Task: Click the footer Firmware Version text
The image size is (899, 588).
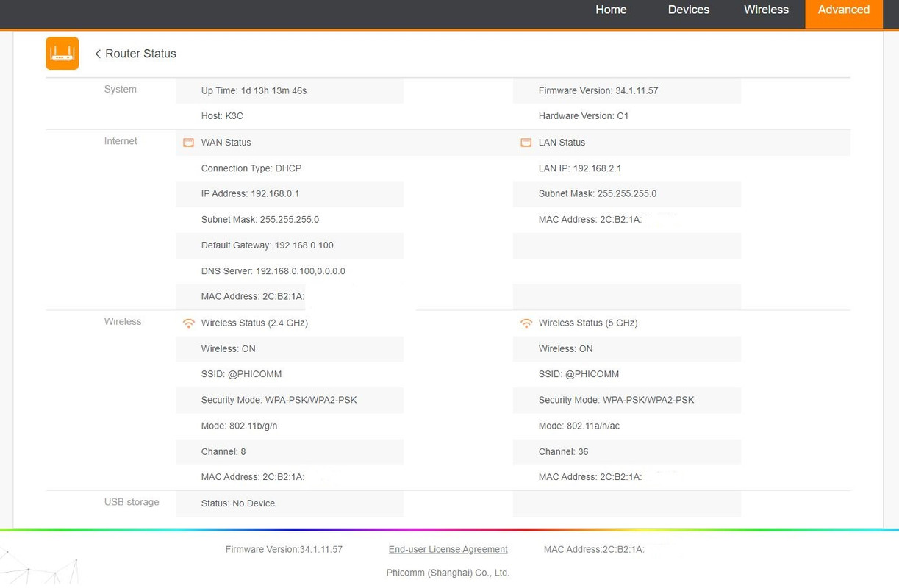Action: pyautogui.click(x=284, y=549)
